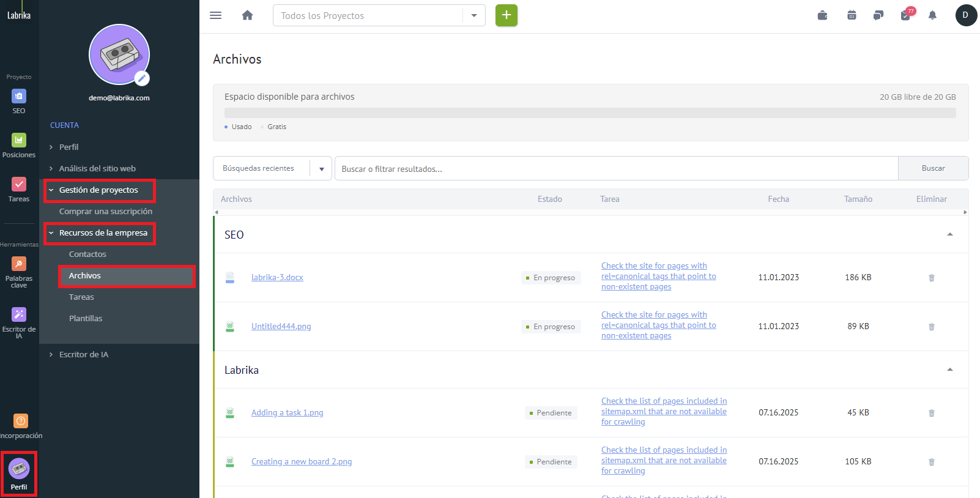Click the profile avatar cassette image
This screenshot has width=980, height=498.
(x=119, y=54)
